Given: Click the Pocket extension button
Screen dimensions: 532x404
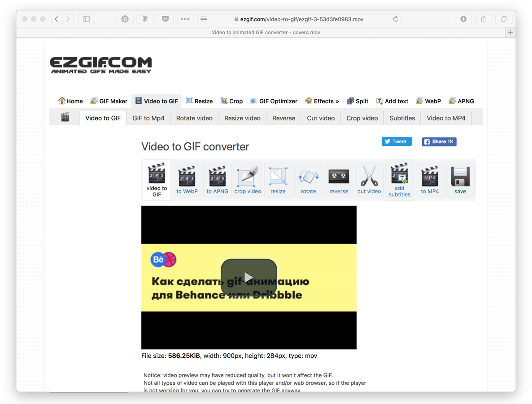Looking at the screenshot, I should [x=165, y=19].
